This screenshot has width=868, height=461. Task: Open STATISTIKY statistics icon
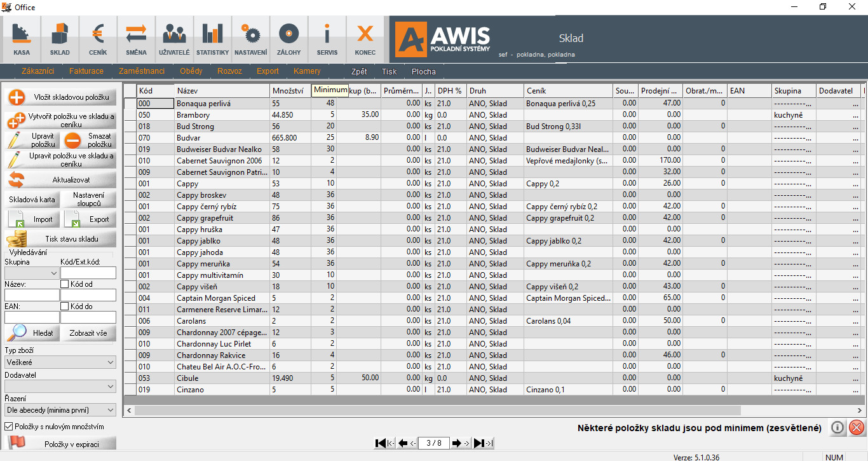[x=212, y=39]
